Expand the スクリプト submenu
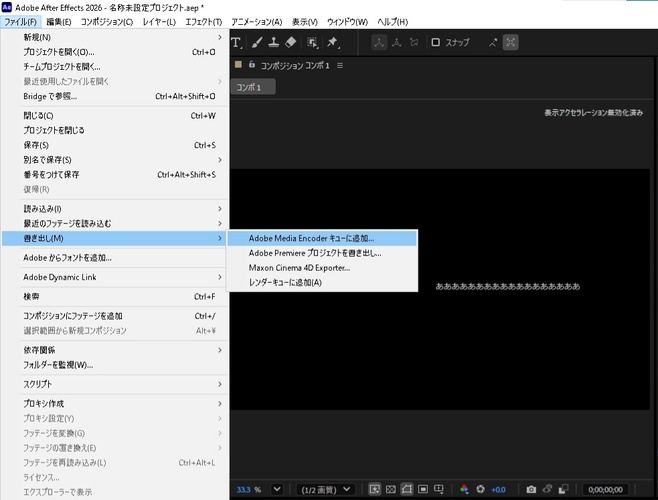This screenshot has height=500, width=658. click(x=115, y=384)
